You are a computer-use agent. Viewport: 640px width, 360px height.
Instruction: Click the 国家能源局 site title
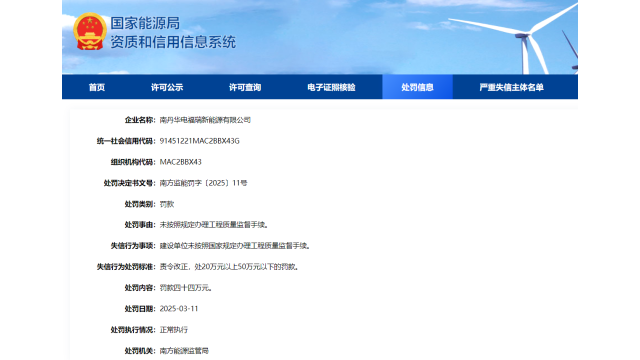coord(145,23)
